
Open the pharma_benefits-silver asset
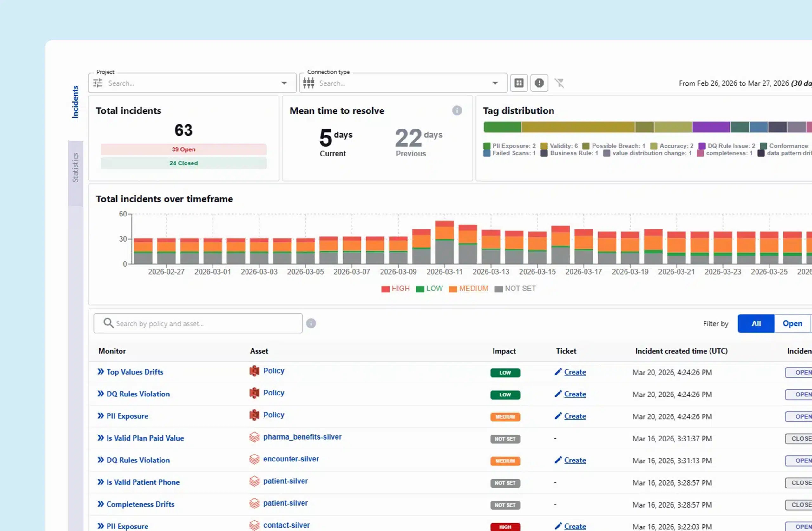tap(302, 437)
